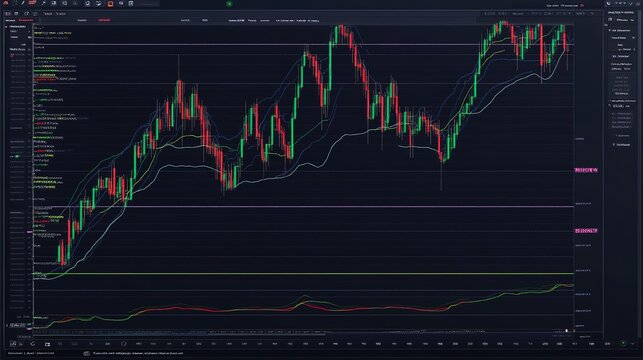The height and width of the screenshot is (360, 643).
Task: Click the small red icon in the top-right title bar
Action: point(582,5)
